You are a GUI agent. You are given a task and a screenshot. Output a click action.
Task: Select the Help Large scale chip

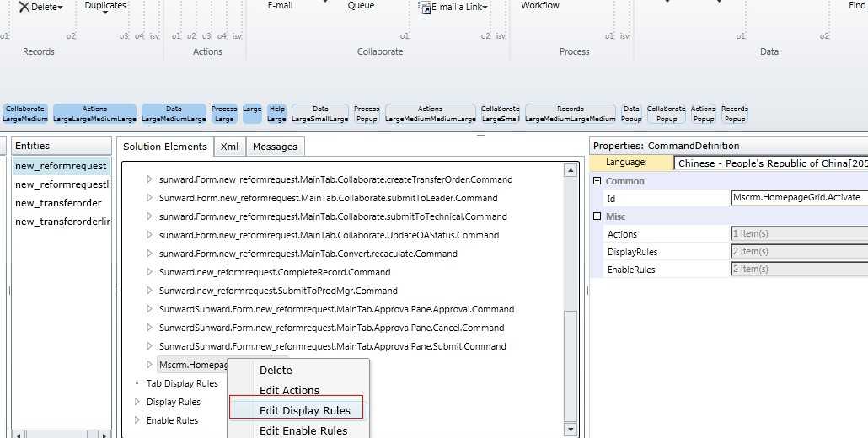(x=276, y=114)
